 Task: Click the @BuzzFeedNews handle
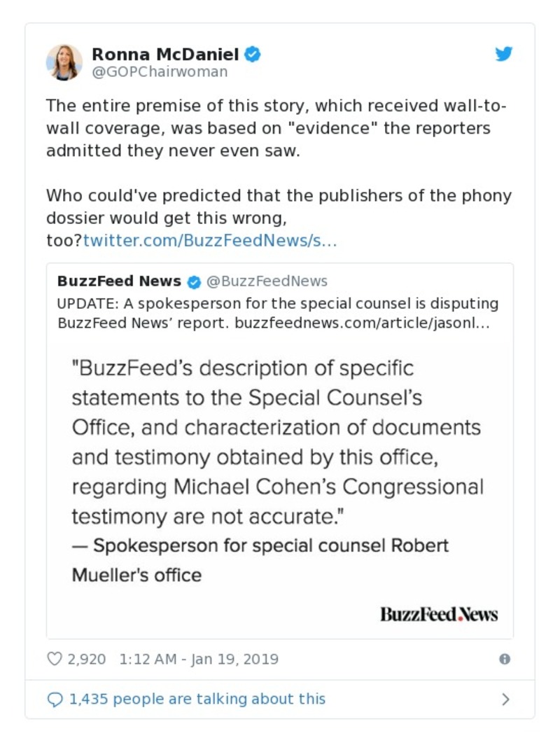point(266,281)
